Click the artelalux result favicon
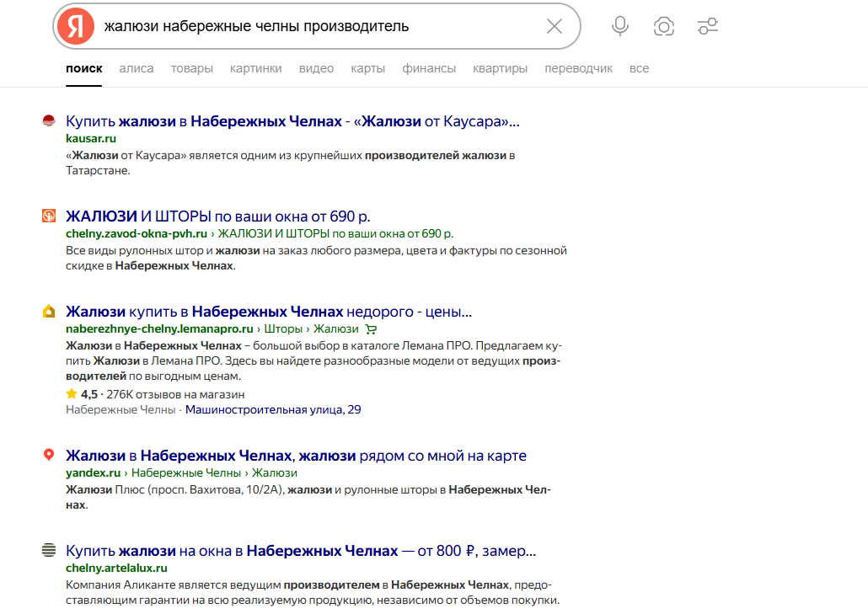The image size is (868, 614). tap(49, 550)
